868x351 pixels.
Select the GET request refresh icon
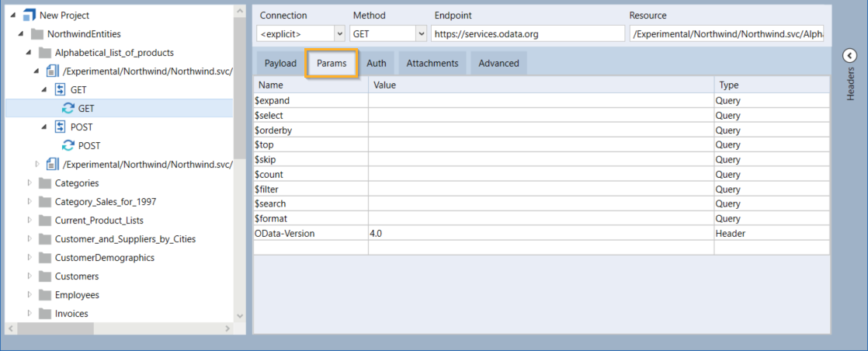tap(68, 109)
